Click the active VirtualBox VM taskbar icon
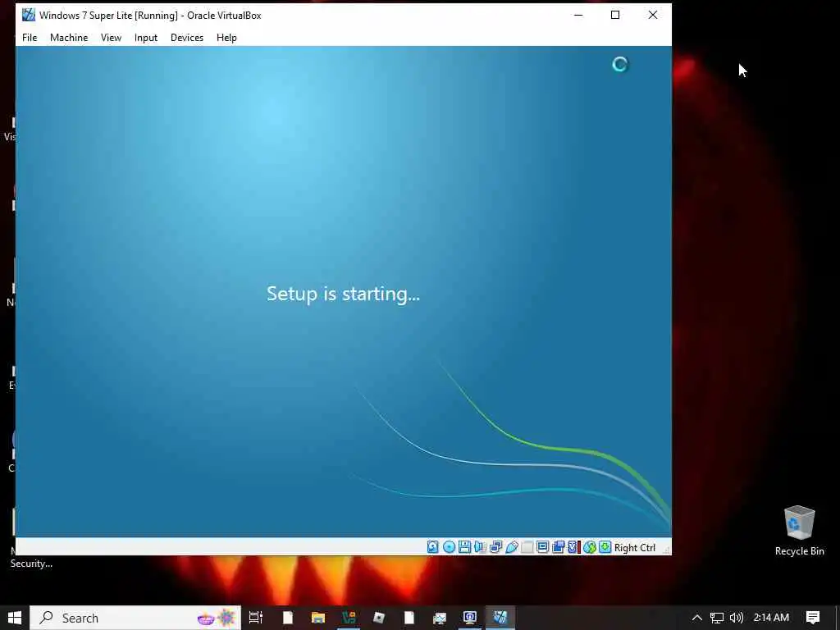Image resolution: width=840 pixels, height=630 pixels. click(x=500, y=618)
